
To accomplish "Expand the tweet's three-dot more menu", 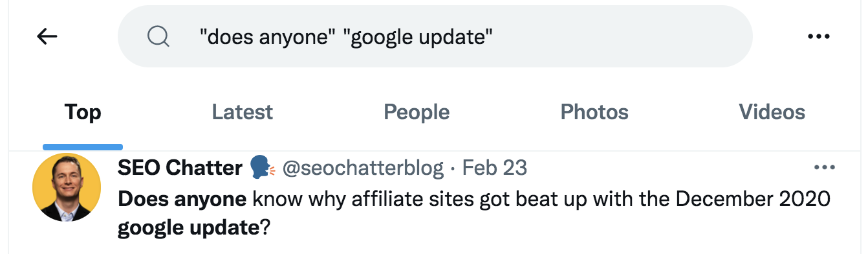I will click(825, 168).
